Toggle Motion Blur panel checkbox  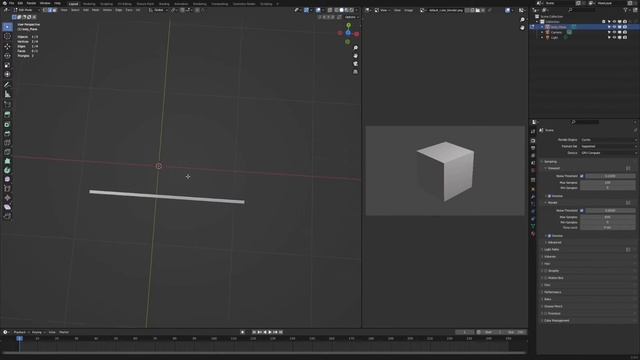pyautogui.click(x=546, y=278)
